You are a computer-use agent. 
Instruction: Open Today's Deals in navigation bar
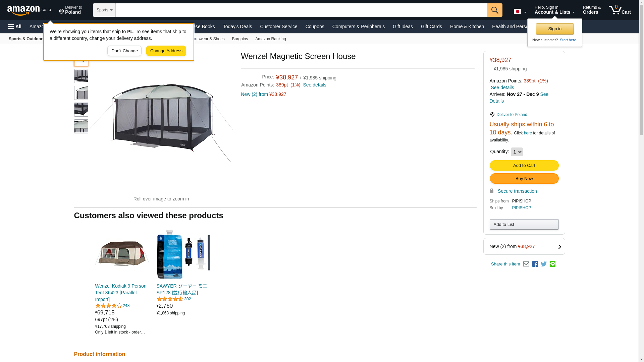point(237,26)
